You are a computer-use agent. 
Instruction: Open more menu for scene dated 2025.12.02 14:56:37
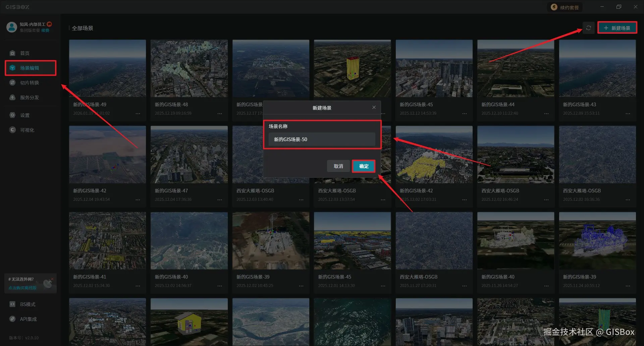click(220, 286)
